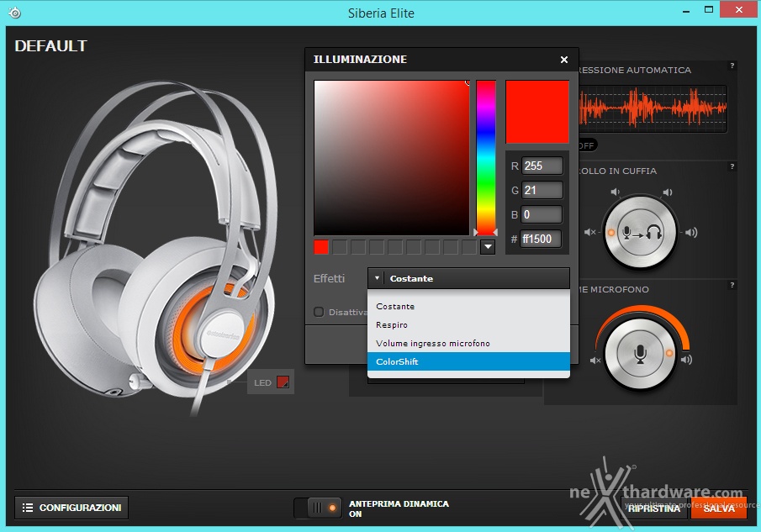Click the R value field
This screenshot has height=532, width=761.
click(x=542, y=166)
